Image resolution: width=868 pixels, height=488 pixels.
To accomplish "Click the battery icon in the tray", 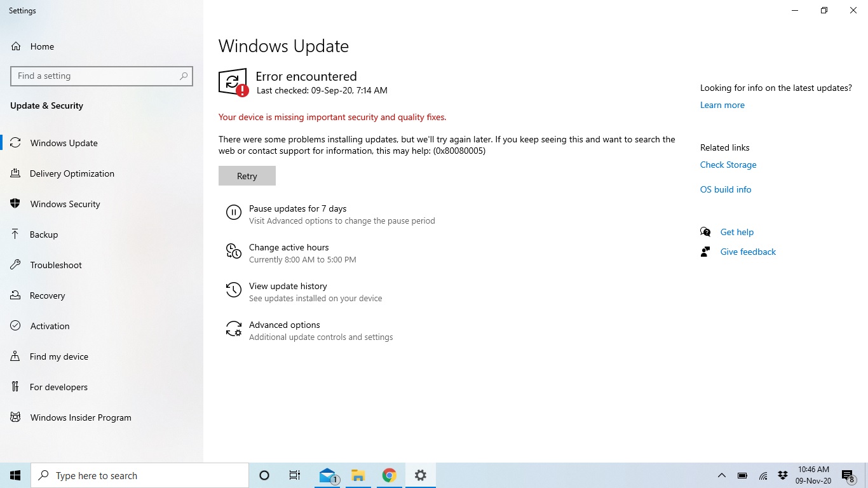I will tap(742, 475).
